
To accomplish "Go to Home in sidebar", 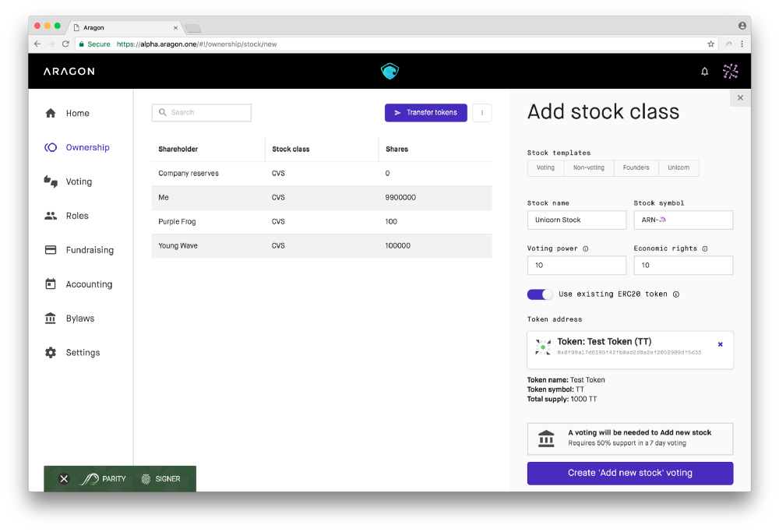I will (x=67, y=113).
